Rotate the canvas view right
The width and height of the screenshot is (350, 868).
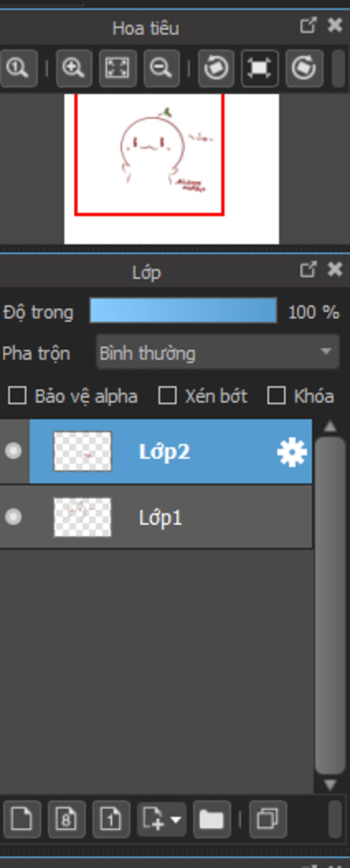(304, 68)
